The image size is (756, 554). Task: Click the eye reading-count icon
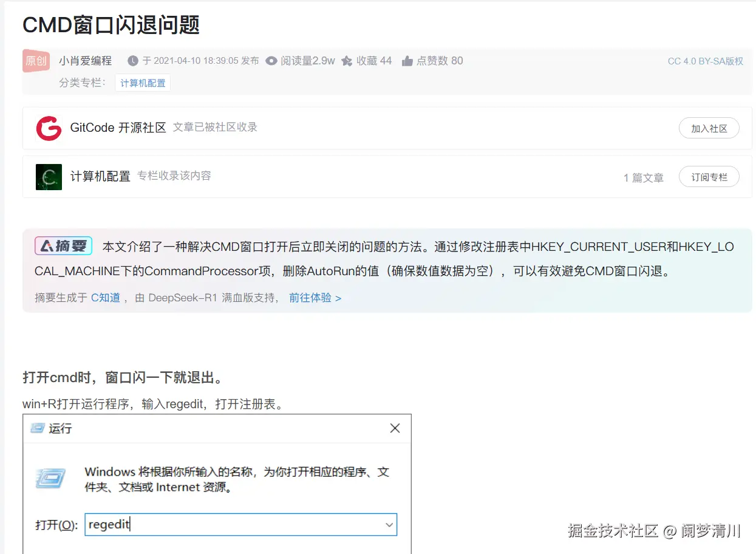[271, 61]
